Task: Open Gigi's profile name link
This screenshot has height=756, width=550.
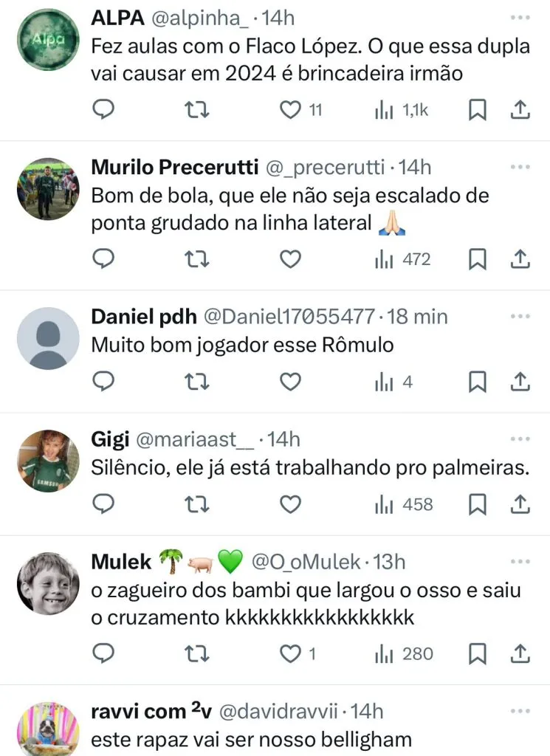Action: tap(108, 439)
